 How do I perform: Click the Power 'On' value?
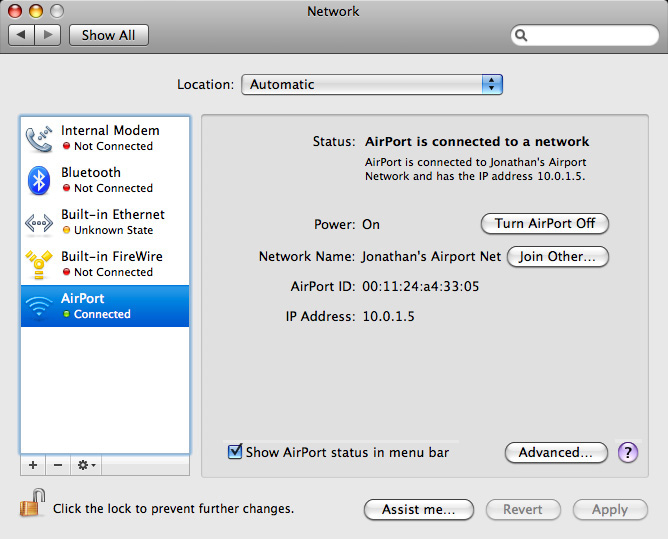(371, 224)
